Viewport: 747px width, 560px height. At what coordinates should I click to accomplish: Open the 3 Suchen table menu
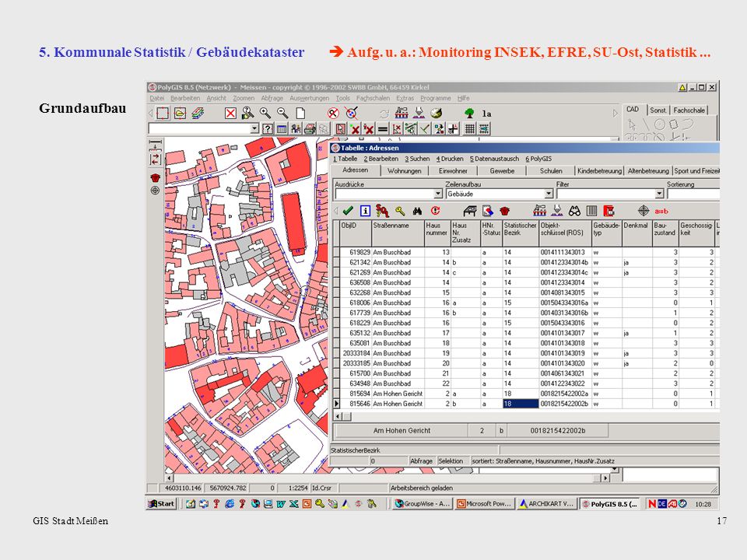pyautogui.click(x=417, y=159)
